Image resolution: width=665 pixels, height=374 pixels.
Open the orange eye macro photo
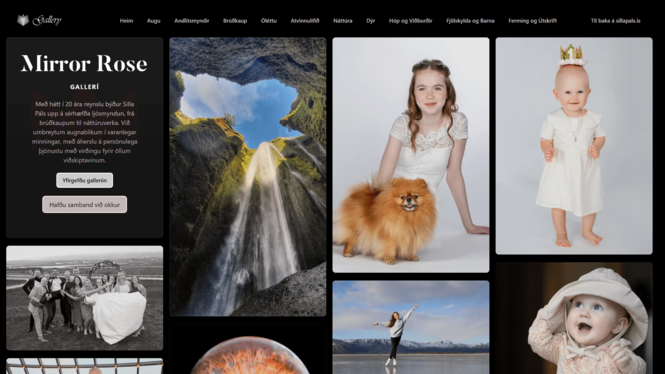(x=248, y=349)
